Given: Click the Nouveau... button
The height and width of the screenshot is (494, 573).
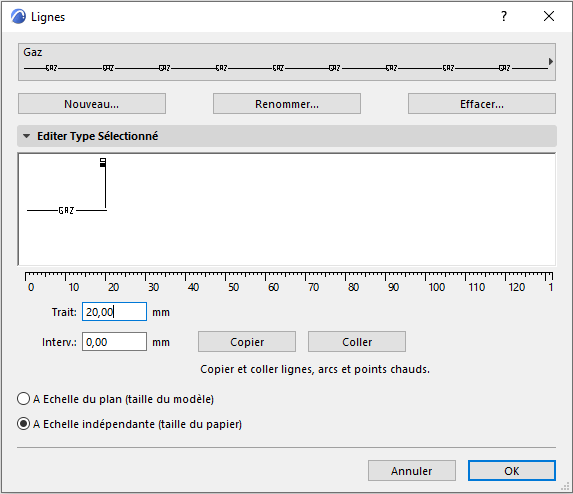Looking at the screenshot, I should (x=92, y=104).
